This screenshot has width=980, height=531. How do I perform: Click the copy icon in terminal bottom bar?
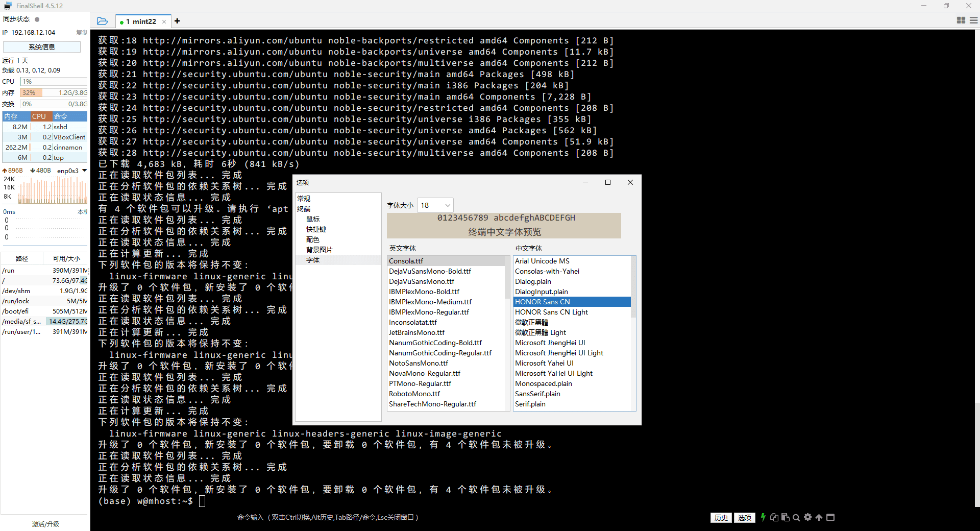click(x=774, y=517)
